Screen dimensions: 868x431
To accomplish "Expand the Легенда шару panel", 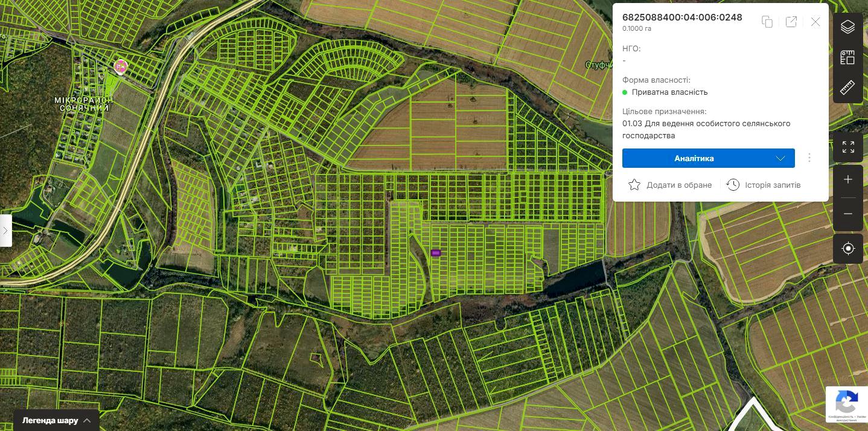I will pos(56,420).
